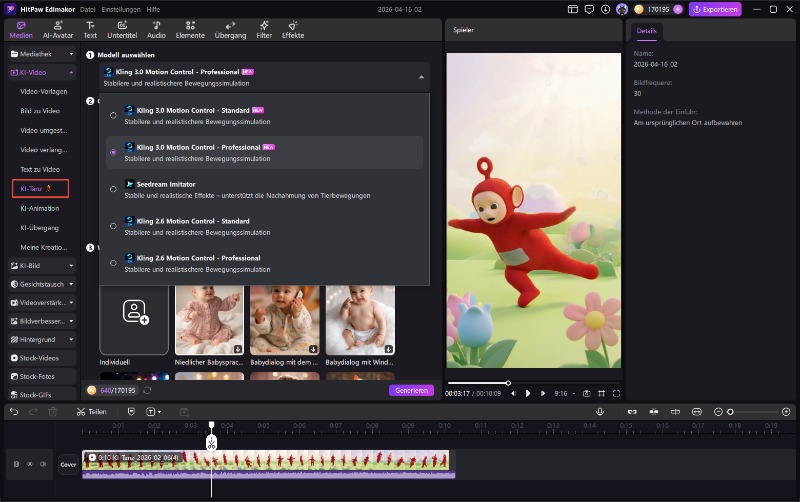Open the Untertitel tab

pyautogui.click(x=122, y=30)
